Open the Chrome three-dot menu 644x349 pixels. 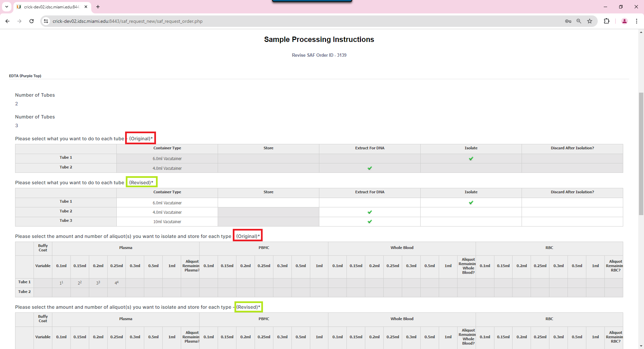coord(636,21)
